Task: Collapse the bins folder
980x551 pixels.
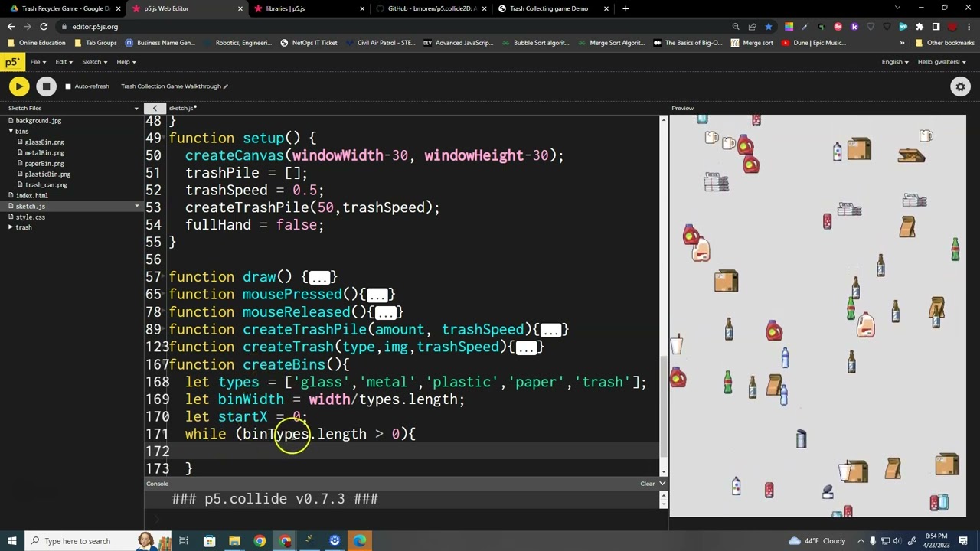Action: pos(11,132)
